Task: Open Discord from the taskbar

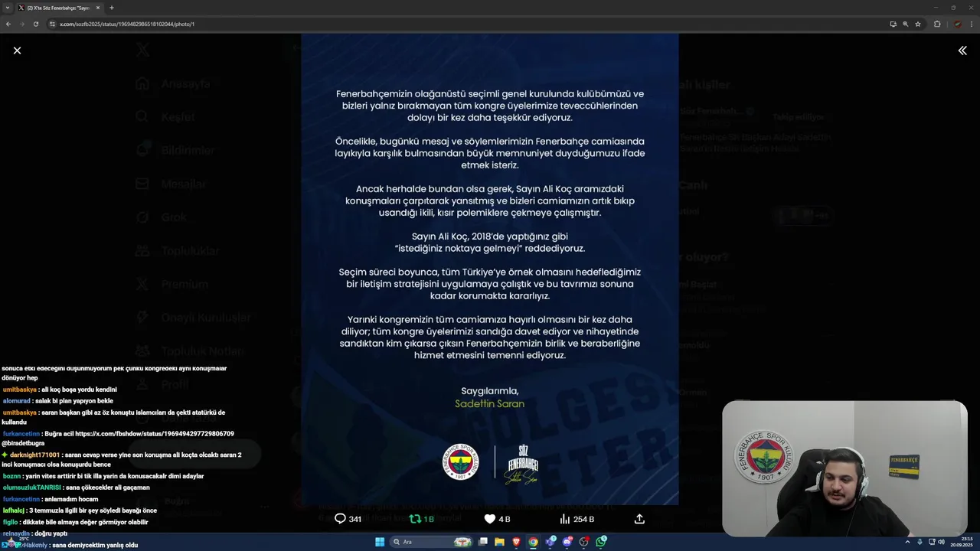Action: (567, 542)
